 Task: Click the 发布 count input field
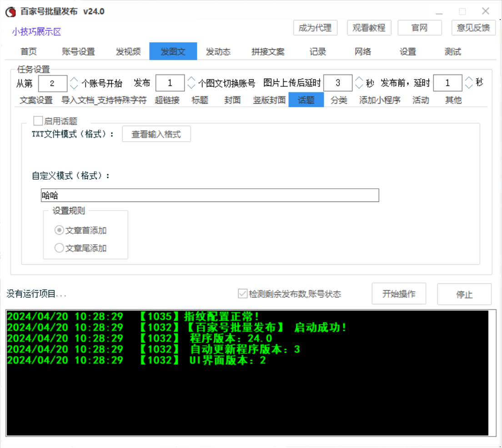[170, 83]
